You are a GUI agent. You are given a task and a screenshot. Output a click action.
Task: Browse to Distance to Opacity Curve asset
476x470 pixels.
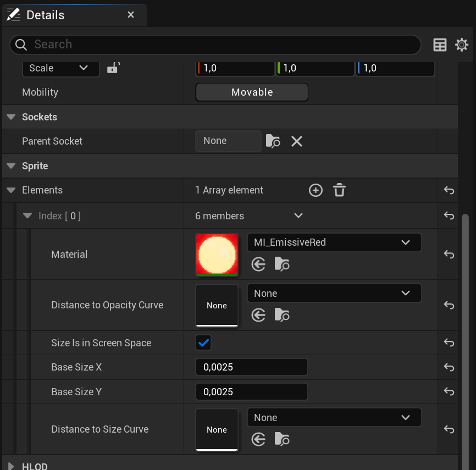[282, 314]
